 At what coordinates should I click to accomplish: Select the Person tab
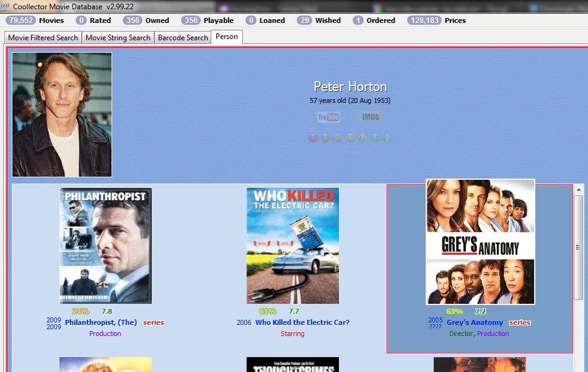pos(227,37)
